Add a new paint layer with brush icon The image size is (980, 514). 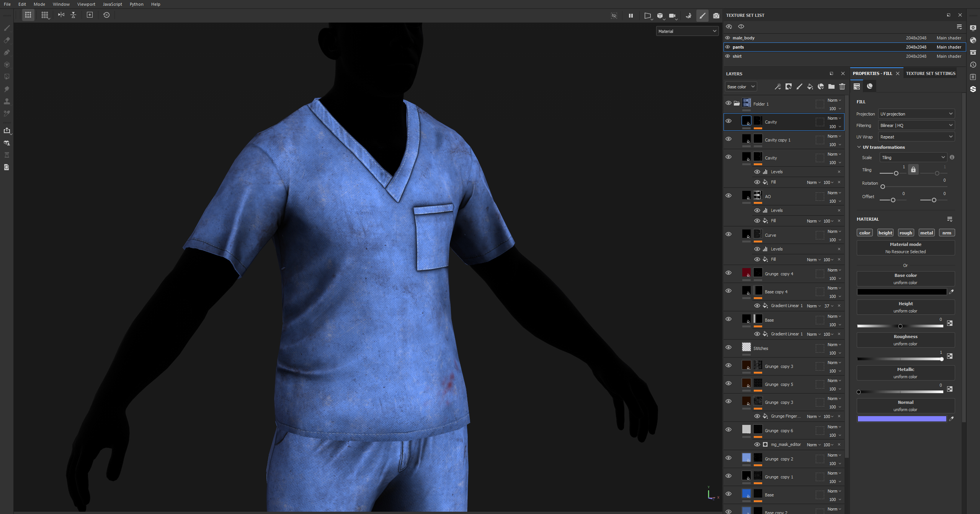pyautogui.click(x=799, y=87)
